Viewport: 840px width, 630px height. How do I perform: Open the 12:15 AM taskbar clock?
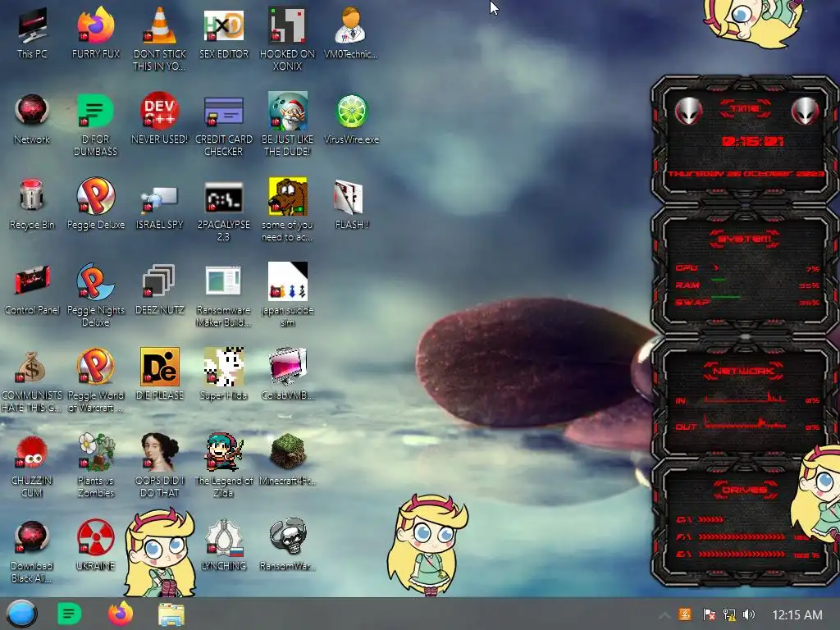click(x=797, y=615)
